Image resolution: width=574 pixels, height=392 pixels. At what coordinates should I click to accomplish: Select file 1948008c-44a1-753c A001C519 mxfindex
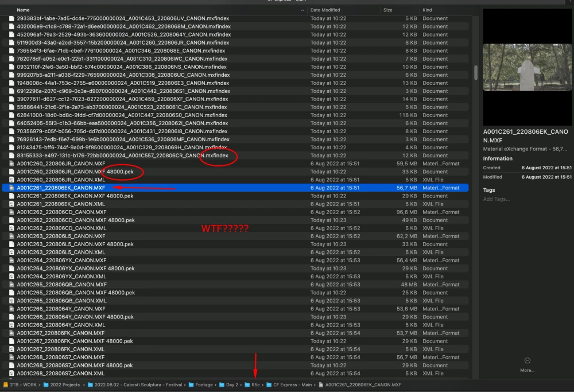pyautogui.click(x=123, y=83)
